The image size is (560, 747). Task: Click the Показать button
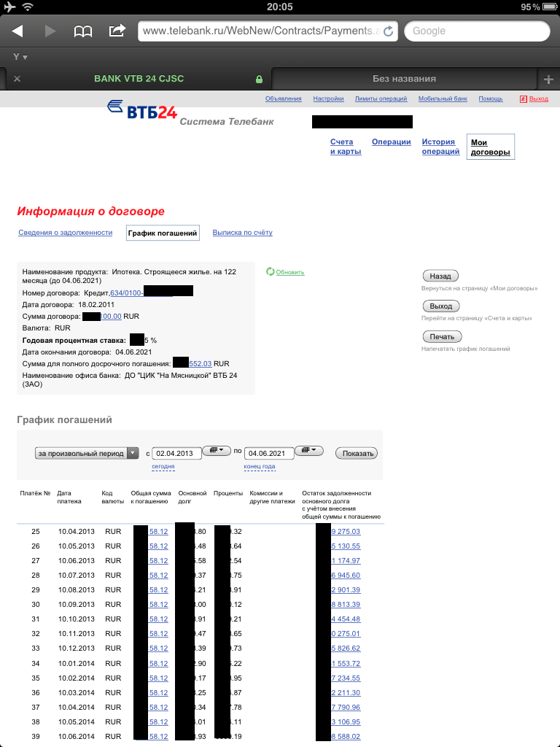coord(357,453)
